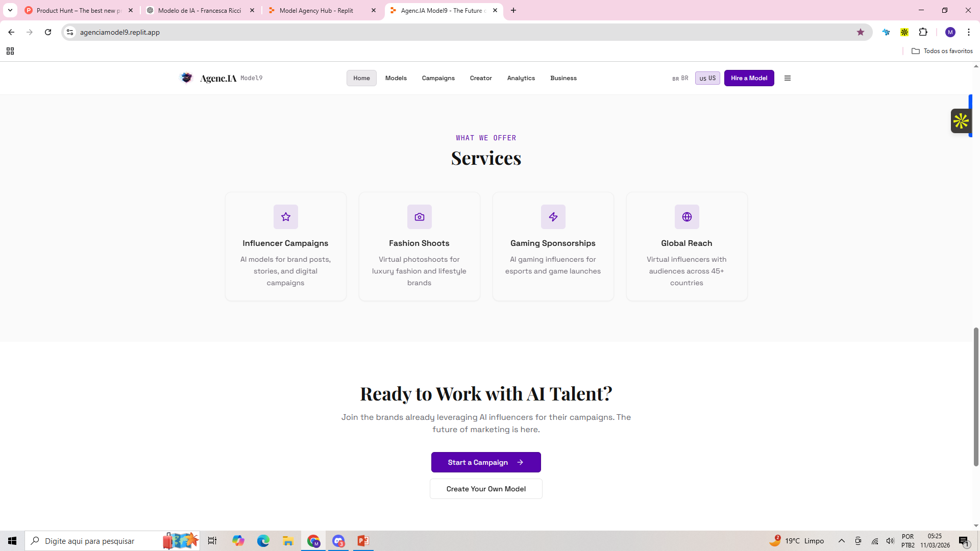Expand the tab search dropdown arrow
Viewport: 980px width, 551px height.
pos(10,10)
